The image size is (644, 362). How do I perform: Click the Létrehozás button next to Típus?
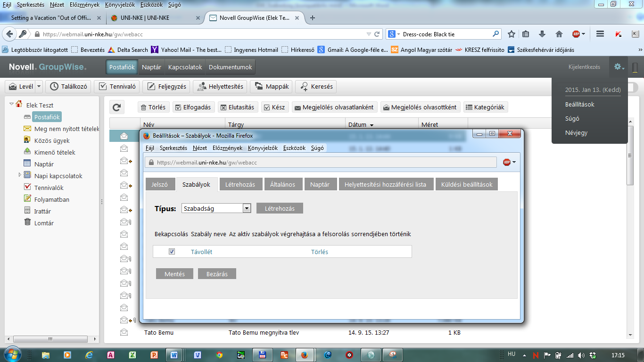tap(280, 208)
